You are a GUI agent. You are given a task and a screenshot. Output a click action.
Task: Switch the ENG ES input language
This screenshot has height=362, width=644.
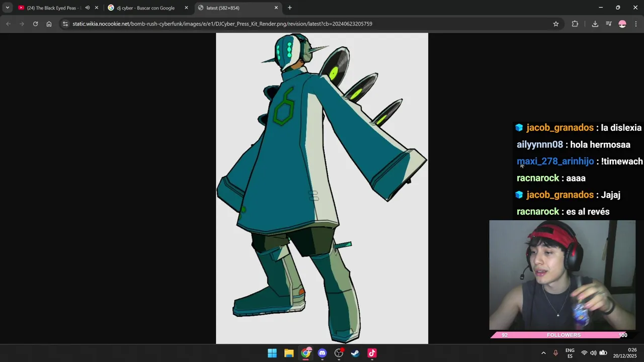570,353
